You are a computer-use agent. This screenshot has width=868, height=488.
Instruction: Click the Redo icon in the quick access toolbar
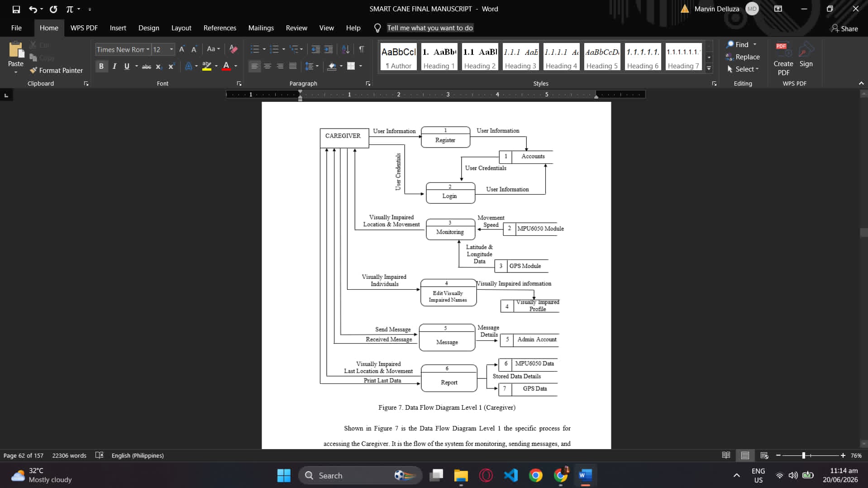pos(53,9)
